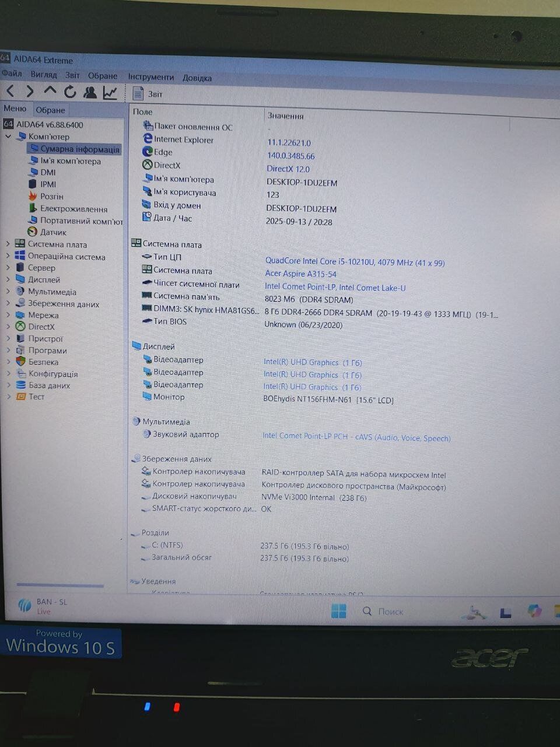The height and width of the screenshot is (747, 560).
Task: Click the Back arrow toolbar icon
Action: (10, 91)
